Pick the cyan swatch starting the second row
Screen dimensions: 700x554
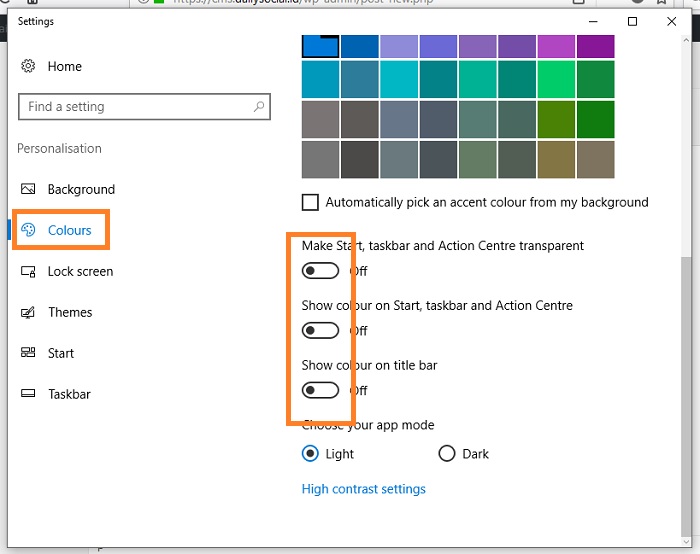click(320, 79)
